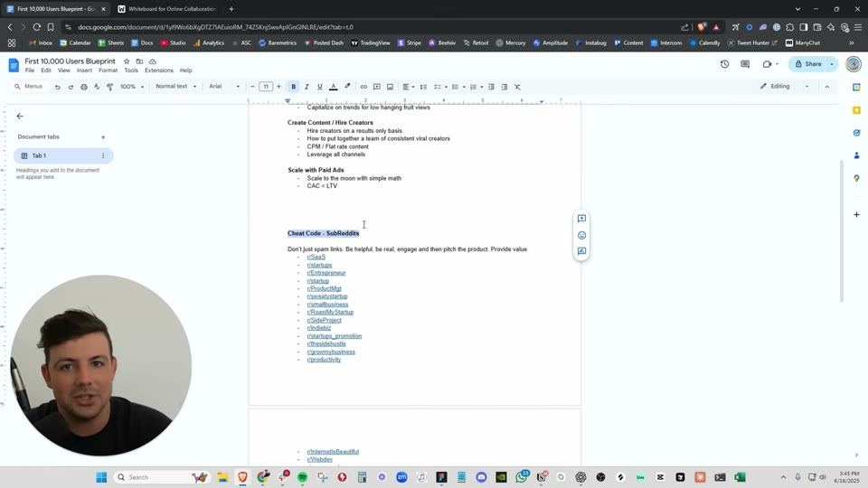Open Tab 1 options three-dot menu
Screen dimensions: 868x488
click(103, 156)
